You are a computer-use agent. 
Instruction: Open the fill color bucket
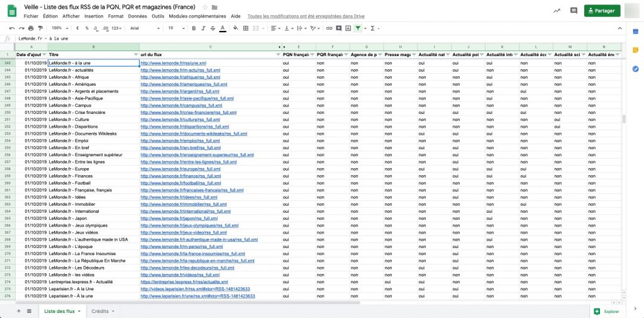[x=235, y=28]
